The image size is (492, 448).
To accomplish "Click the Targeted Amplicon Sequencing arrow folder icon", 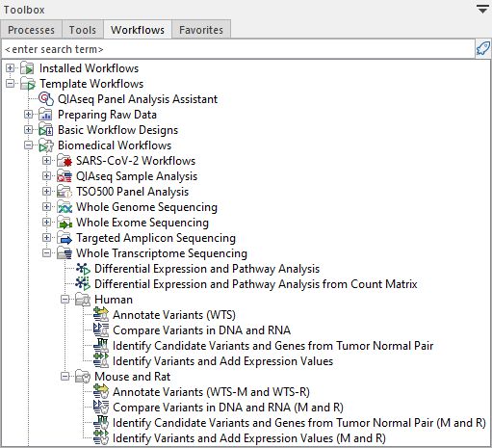I will click(x=65, y=238).
